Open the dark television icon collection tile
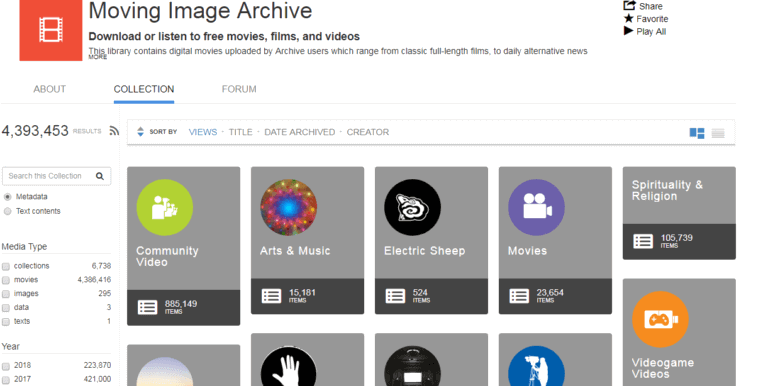The image size is (768, 386). tap(412, 367)
